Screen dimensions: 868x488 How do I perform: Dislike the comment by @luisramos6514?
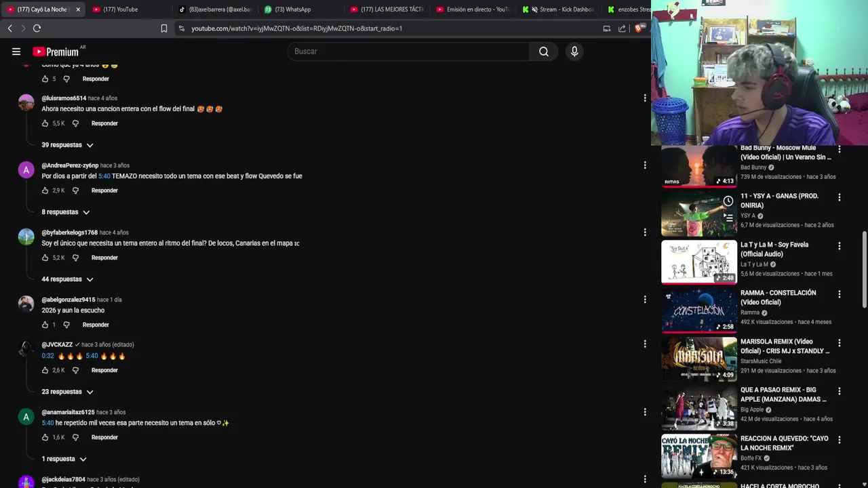(x=75, y=123)
